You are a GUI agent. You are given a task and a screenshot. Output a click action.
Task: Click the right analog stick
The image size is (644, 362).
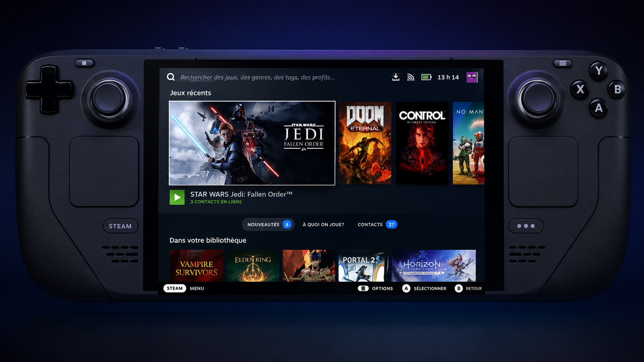[x=537, y=99]
